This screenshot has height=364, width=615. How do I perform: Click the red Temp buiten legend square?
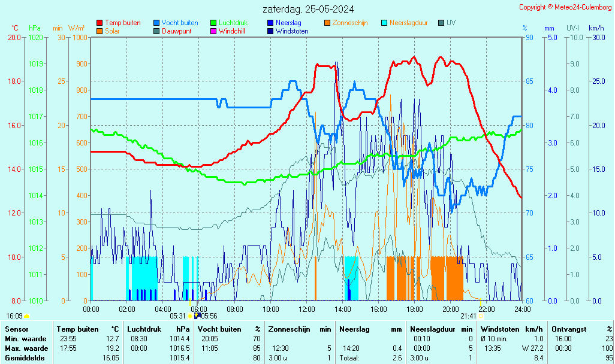[x=100, y=23]
